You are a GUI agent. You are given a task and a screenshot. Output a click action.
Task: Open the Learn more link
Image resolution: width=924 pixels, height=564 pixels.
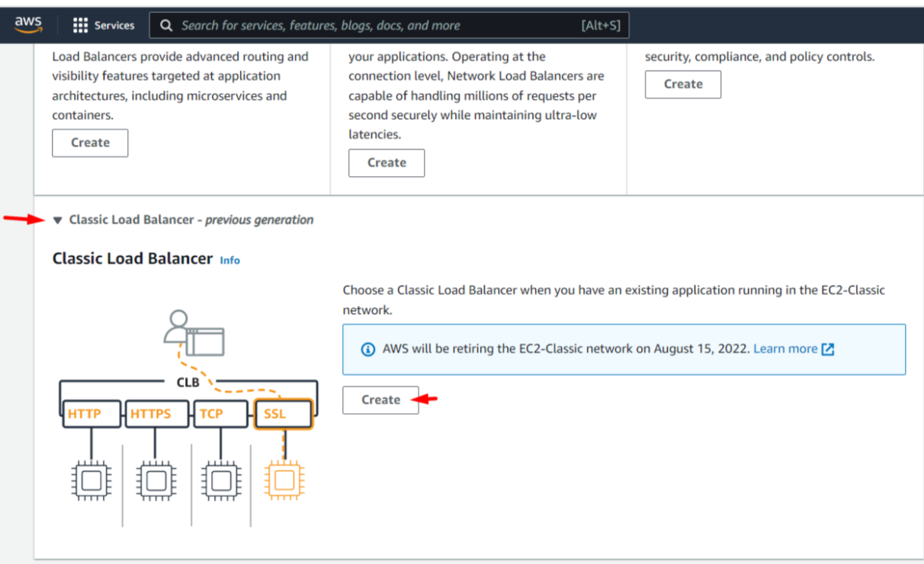tap(785, 348)
